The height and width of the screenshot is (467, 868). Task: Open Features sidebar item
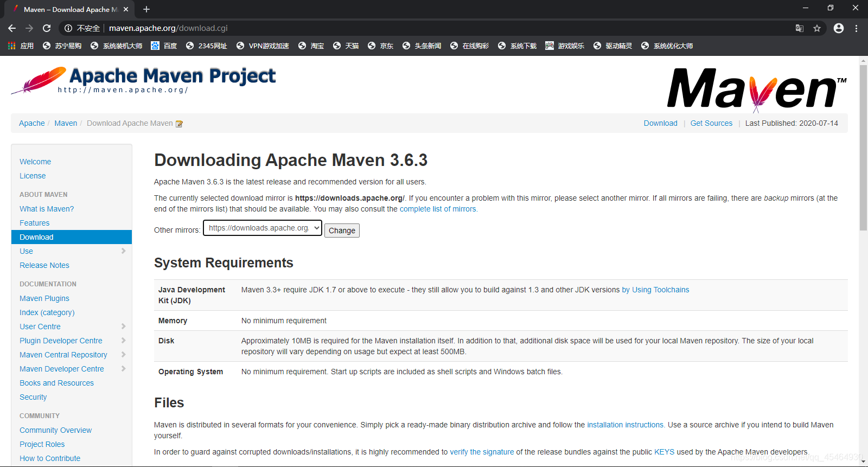point(34,223)
